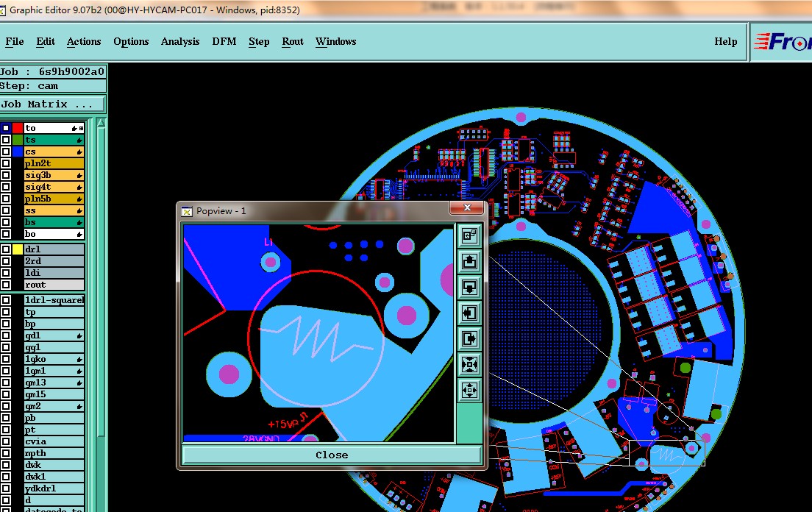
Task: Open the Help menu
Action: pos(725,41)
